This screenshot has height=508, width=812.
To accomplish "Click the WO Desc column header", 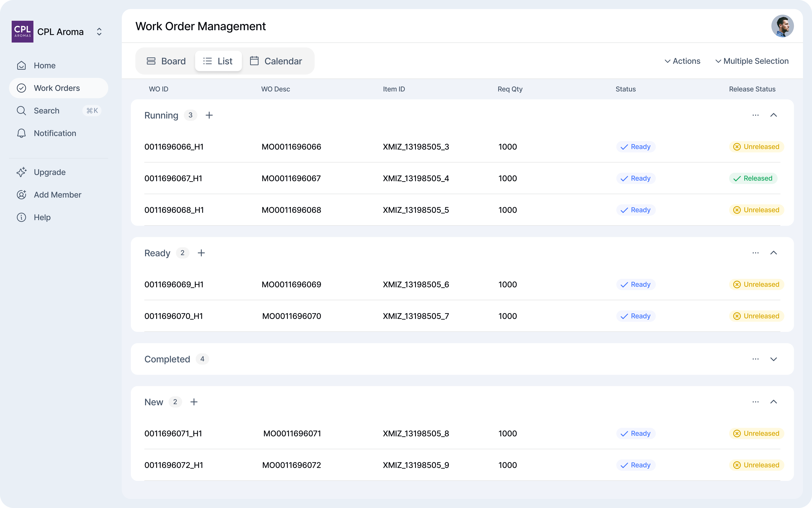I will tap(275, 89).
